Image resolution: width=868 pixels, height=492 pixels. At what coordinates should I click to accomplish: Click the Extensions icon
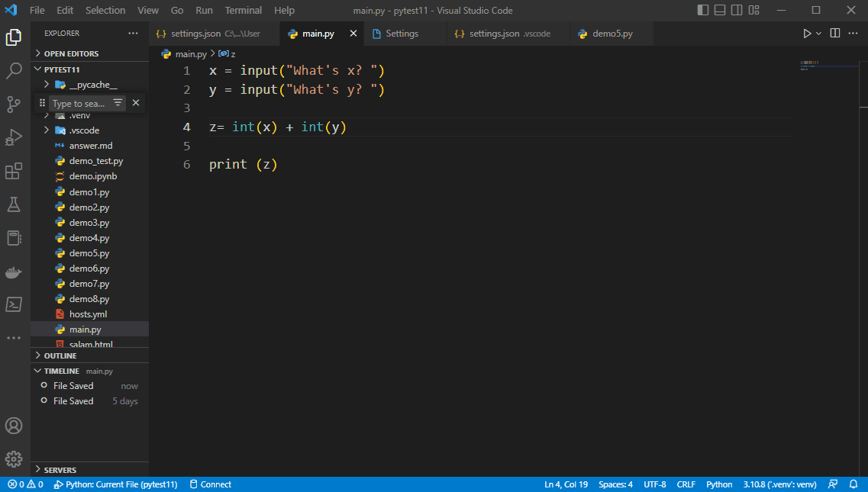click(x=14, y=171)
